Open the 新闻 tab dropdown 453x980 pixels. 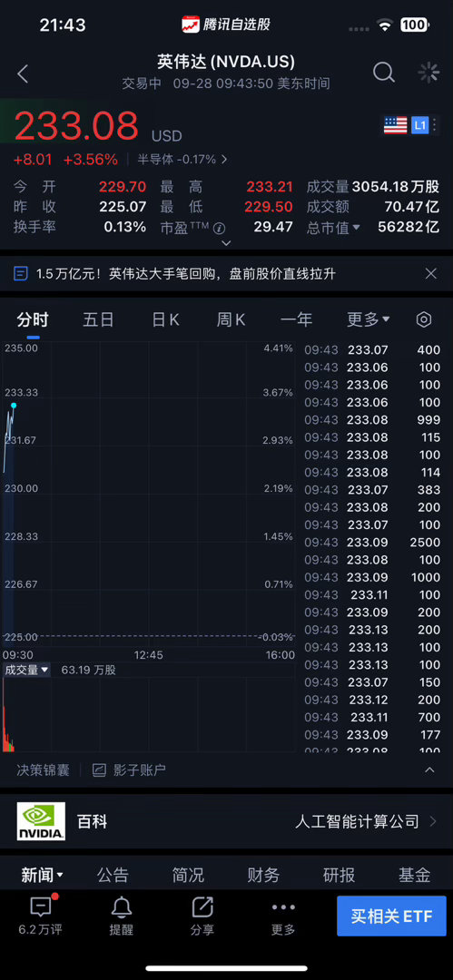coord(42,875)
